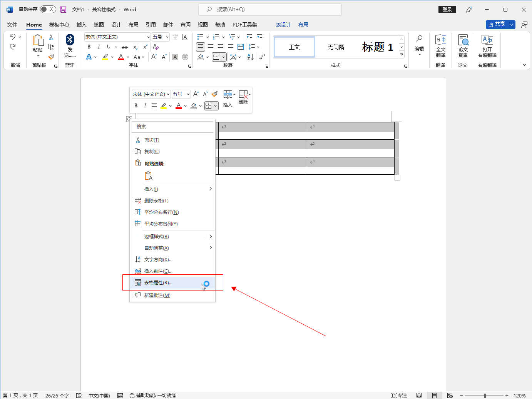Screen dimensions: 532x399
Task: Click the table resize handle at its corner
Action: coord(398,177)
